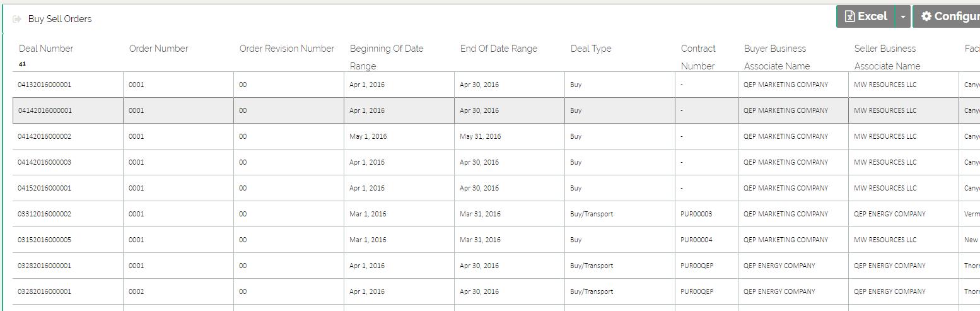Sort by the Deal Number column header
Screen dimensions: 980x311
coord(46,49)
